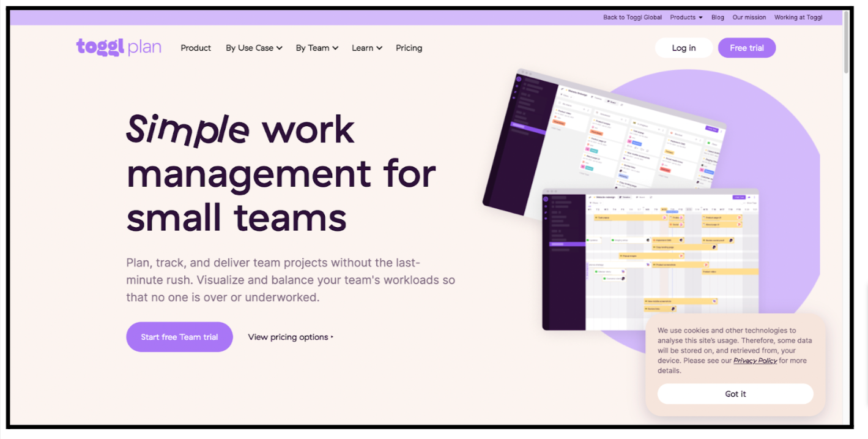Visit the Our mission page
Viewport: 868px width, 439px height.
[x=749, y=17]
